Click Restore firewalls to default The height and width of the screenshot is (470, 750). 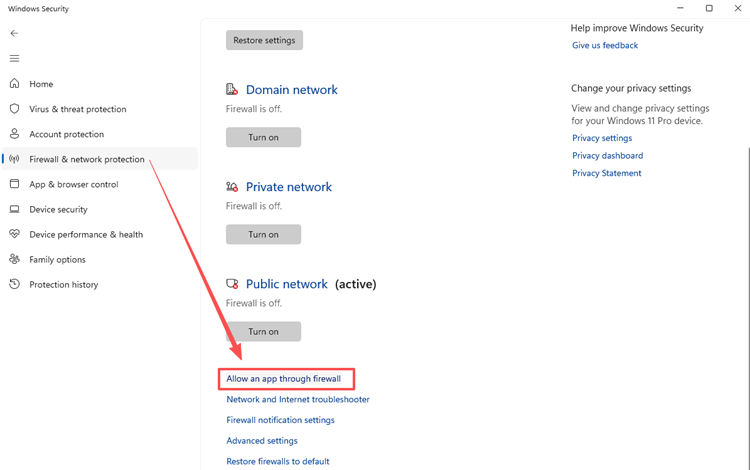tap(277, 461)
